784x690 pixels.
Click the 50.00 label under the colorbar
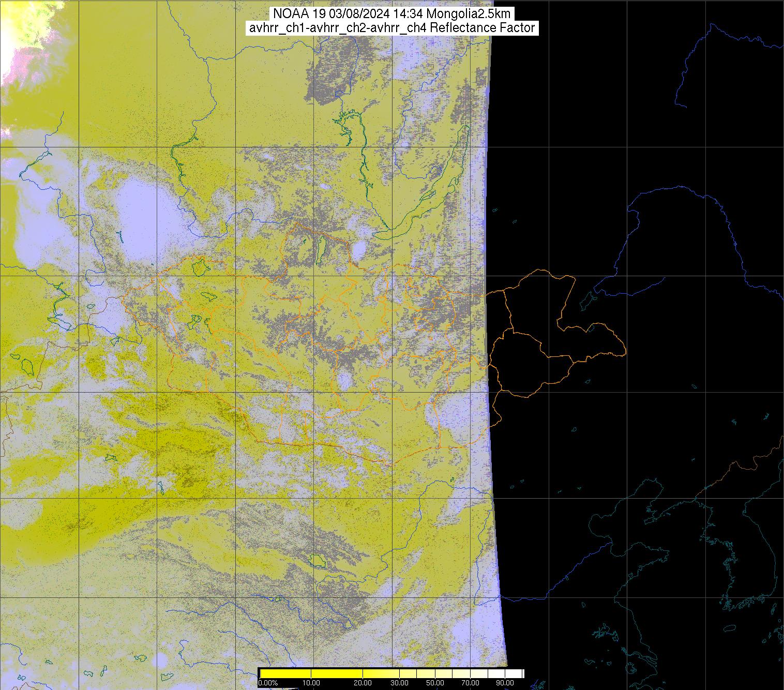point(435,683)
